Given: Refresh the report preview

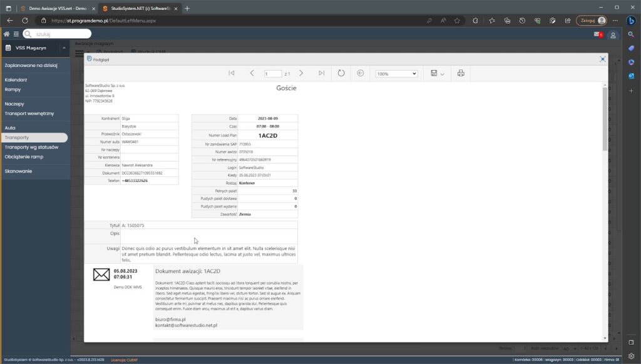Looking at the screenshot, I should [341, 73].
